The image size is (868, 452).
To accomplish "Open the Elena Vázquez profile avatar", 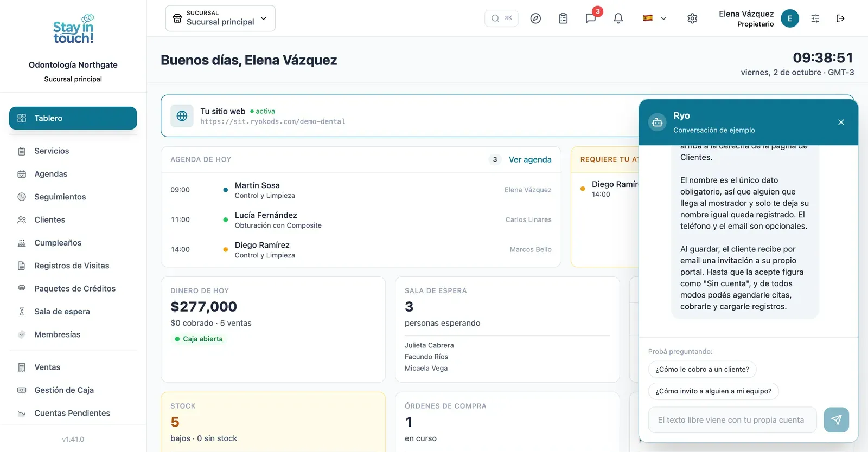I will (790, 18).
